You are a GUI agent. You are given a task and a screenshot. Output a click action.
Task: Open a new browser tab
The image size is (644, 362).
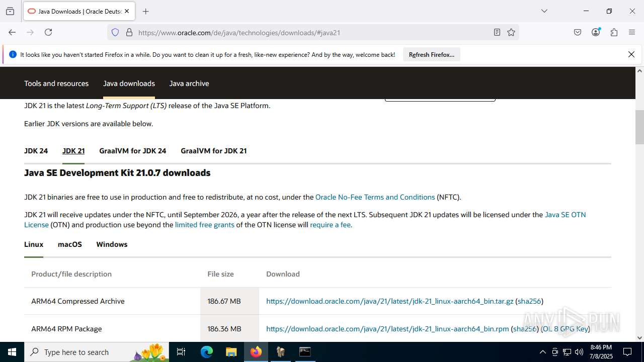pyautogui.click(x=146, y=11)
